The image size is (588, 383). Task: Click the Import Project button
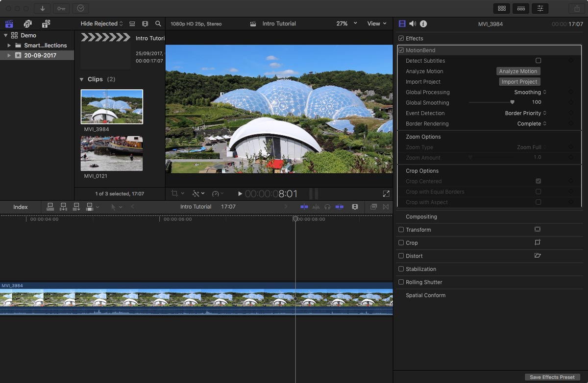pyautogui.click(x=519, y=82)
